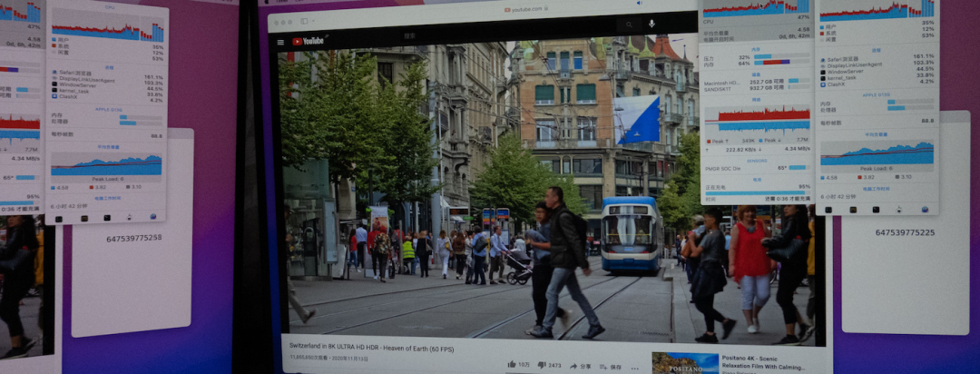Select the SANDISK1T disk row

(x=757, y=88)
